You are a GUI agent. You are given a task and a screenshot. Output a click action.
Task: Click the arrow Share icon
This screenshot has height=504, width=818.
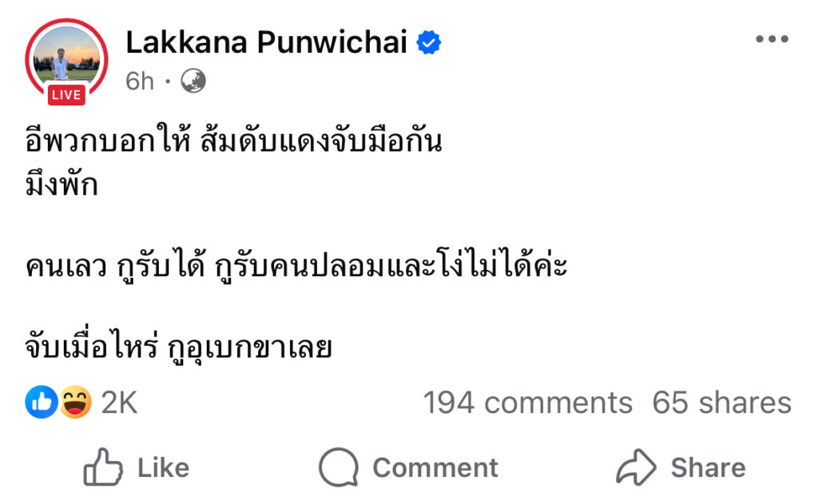click(636, 467)
